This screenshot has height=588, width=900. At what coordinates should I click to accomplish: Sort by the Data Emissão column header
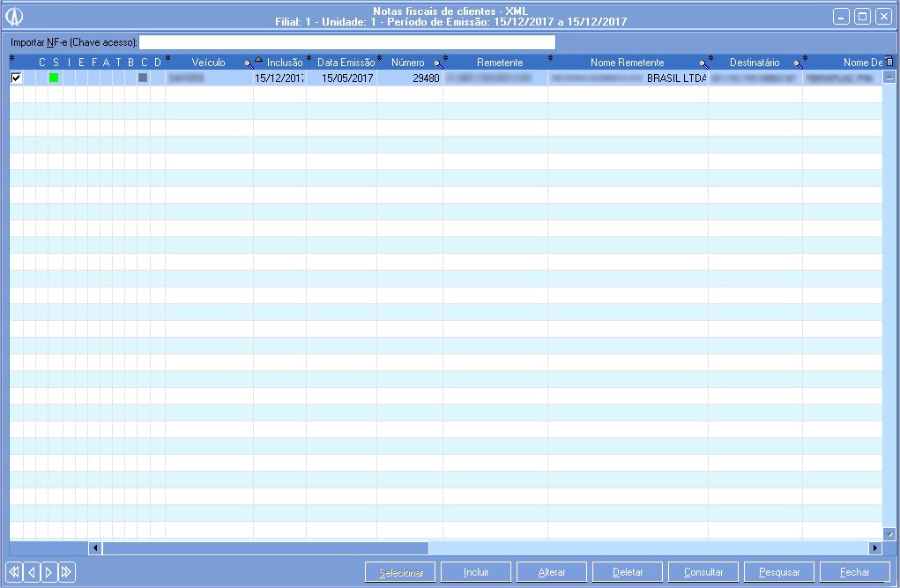tap(346, 63)
